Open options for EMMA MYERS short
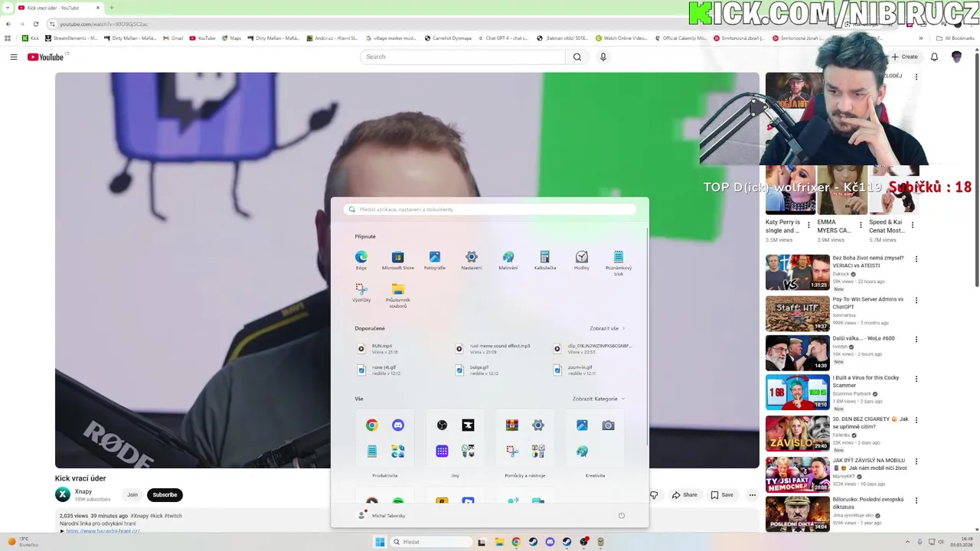980x551 pixels. pyautogui.click(x=861, y=225)
